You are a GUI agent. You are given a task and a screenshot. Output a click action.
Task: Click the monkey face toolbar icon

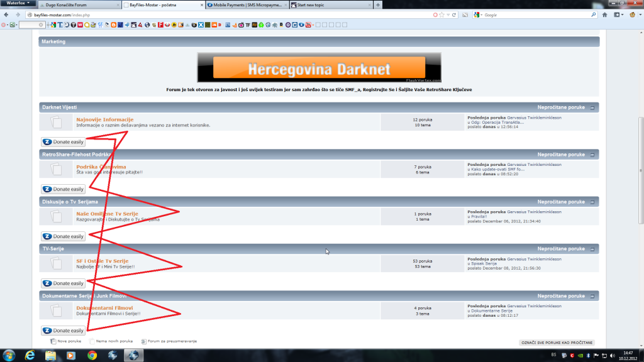coord(633,15)
